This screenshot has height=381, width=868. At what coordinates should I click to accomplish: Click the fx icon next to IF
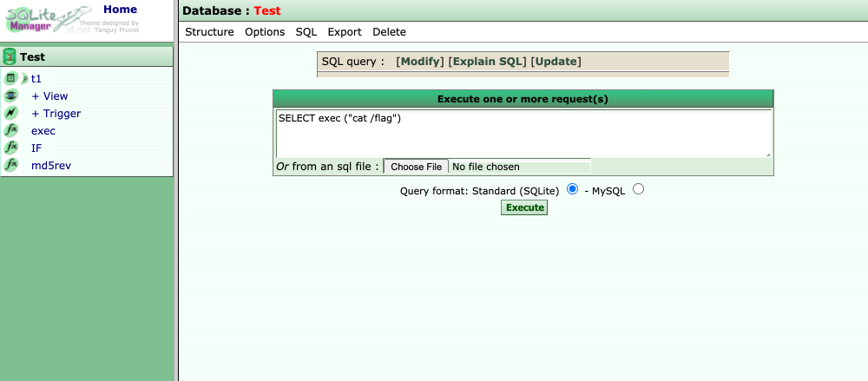click(11, 148)
